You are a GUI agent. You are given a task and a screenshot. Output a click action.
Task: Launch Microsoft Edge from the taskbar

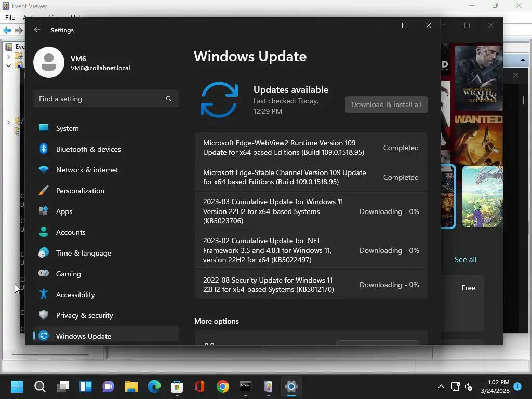click(x=154, y=387)
